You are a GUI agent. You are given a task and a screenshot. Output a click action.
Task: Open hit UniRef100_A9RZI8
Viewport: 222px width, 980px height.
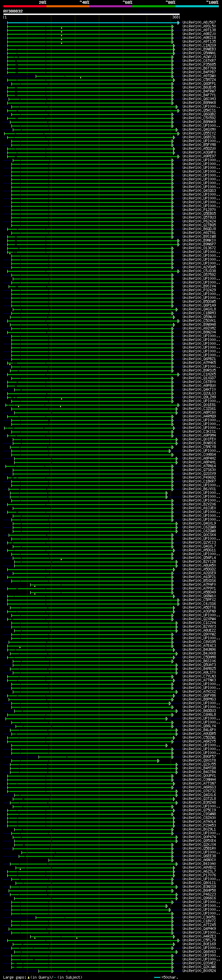[199, 38]
